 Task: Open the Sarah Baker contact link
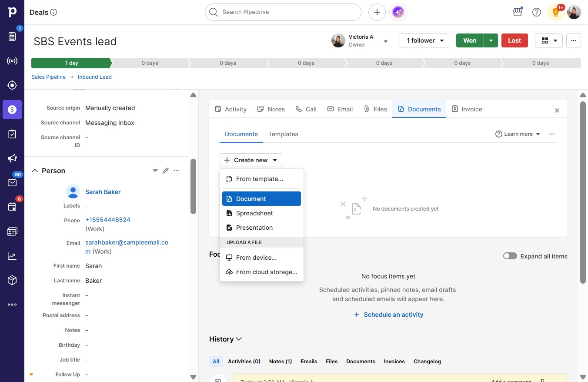click(x=103, y=192)
